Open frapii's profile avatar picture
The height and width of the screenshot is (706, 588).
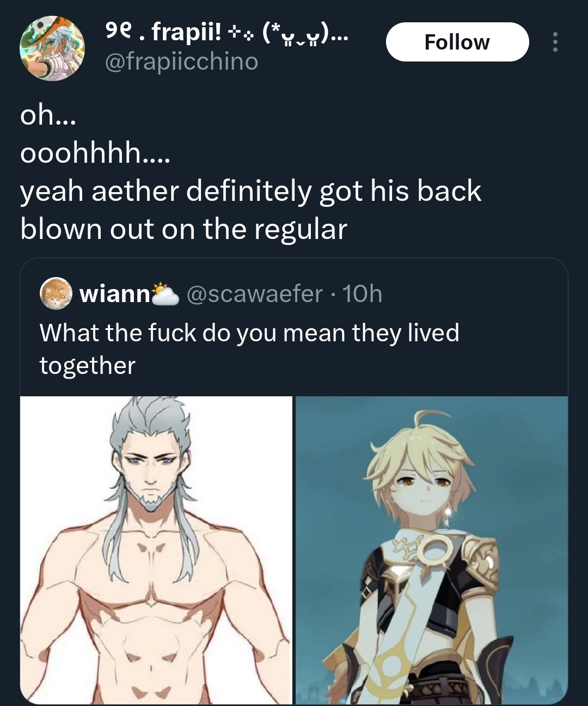[52, 49]
